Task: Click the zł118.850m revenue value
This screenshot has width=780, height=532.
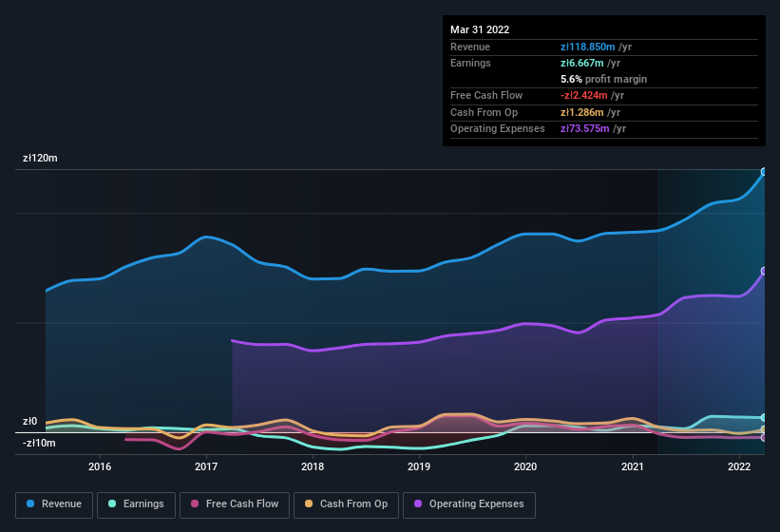Action: pyautogui.click(x=587, y=47)
